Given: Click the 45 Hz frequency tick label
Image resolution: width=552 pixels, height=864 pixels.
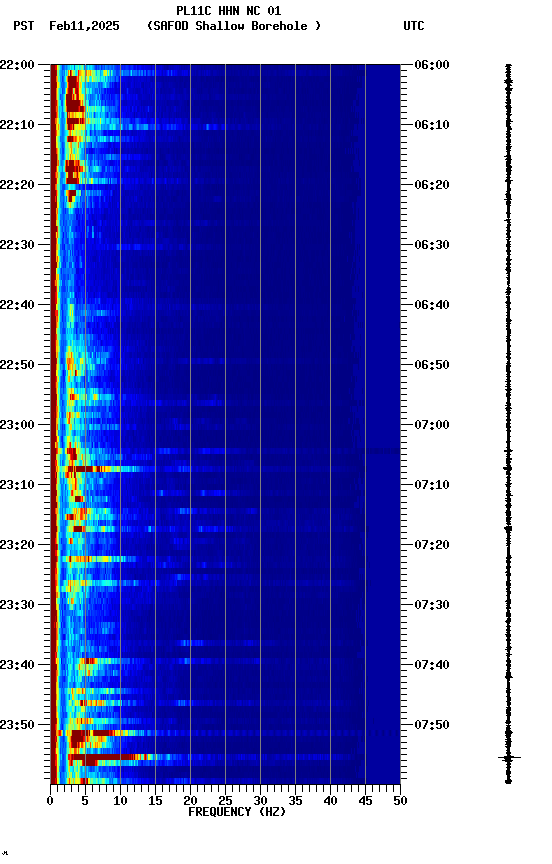Looking at the screenshot, I should (x=365, y=801).
